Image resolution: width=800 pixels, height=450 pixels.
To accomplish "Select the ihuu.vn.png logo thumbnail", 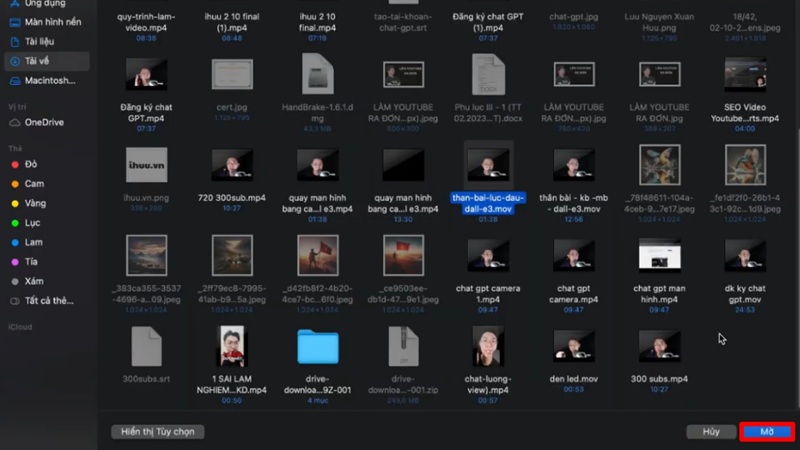I will point(147,164).
